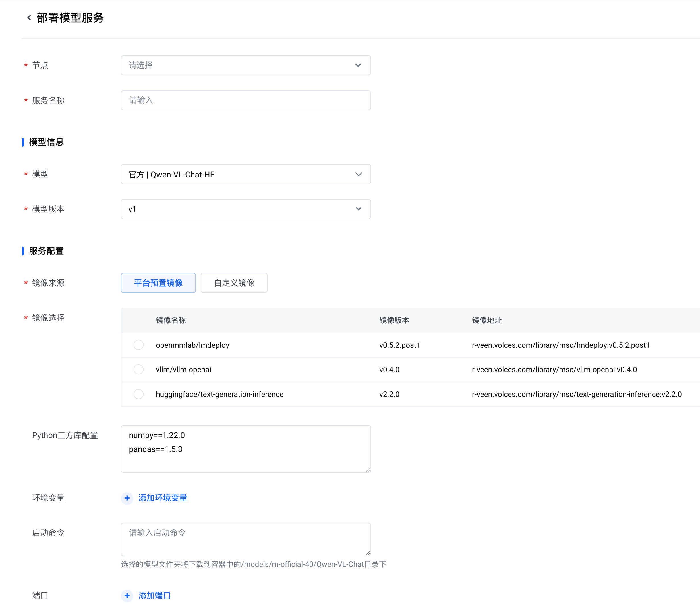This screenshot has width=700, height=614.
Task: Click the 镜像名称 column header
Action: point(171,321)
